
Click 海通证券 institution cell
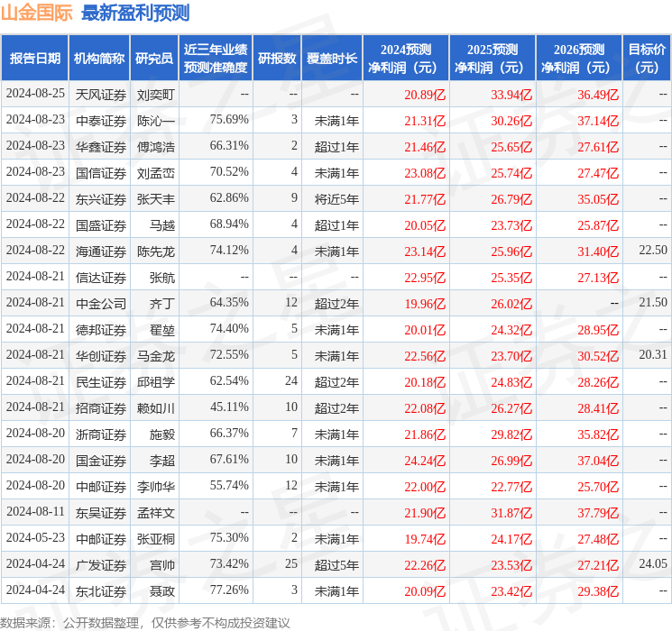101,251
